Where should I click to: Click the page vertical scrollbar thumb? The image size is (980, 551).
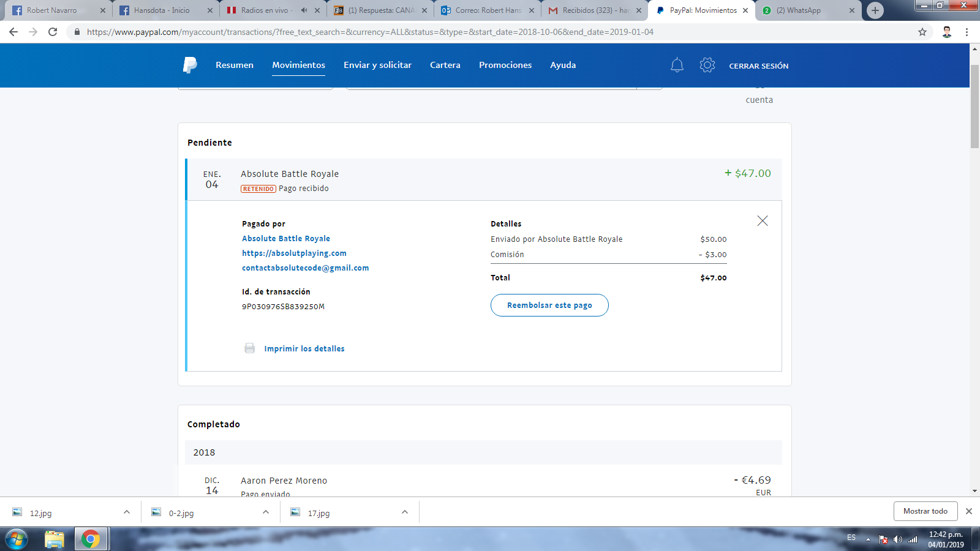[x=974, y=105]
